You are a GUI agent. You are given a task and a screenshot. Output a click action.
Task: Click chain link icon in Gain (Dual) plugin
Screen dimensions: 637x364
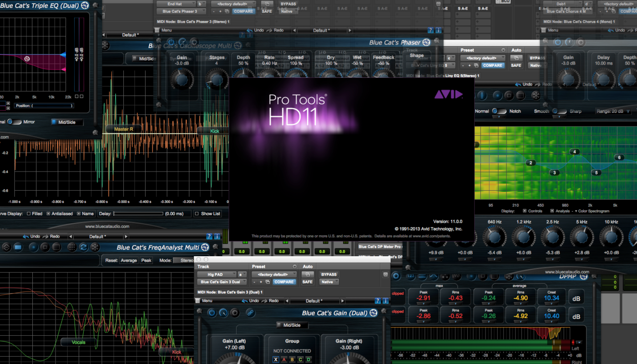250,313
